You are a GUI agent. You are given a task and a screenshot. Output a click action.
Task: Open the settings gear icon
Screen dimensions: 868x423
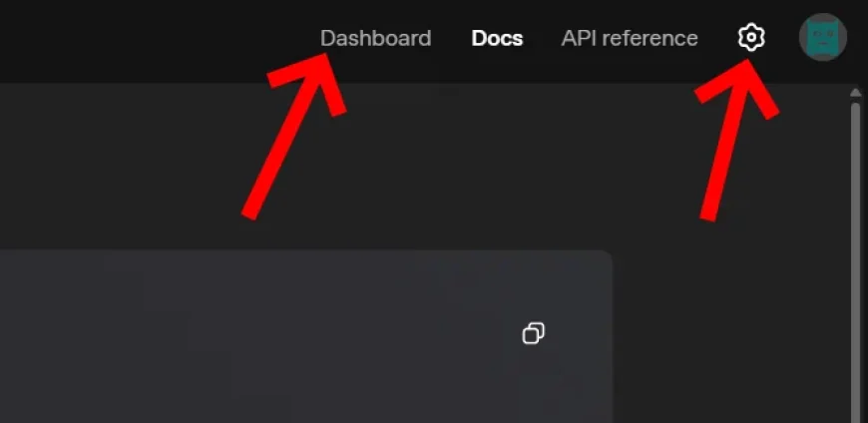751,37
